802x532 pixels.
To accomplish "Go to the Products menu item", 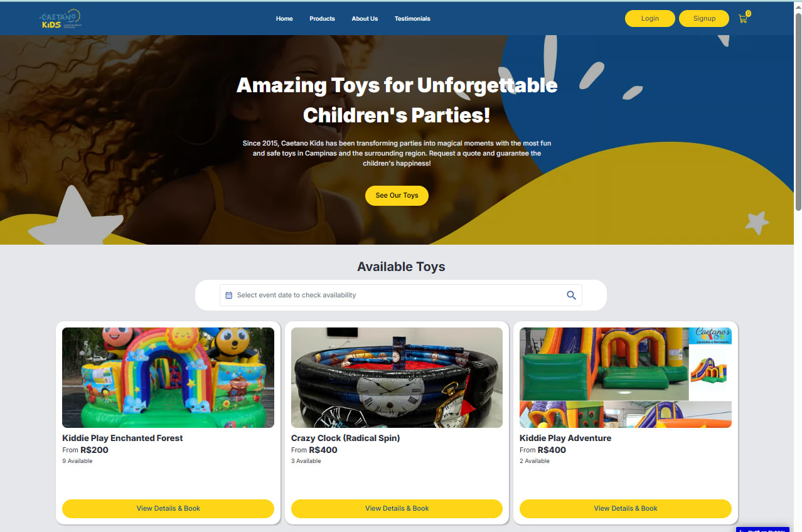I will point(322,19).
